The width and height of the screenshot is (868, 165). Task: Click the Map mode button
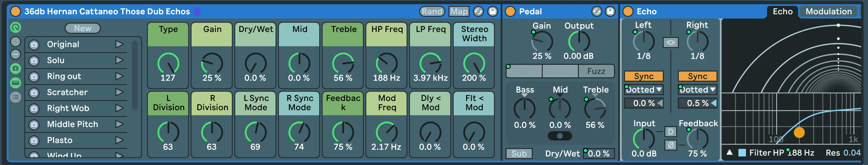(459, 11)
